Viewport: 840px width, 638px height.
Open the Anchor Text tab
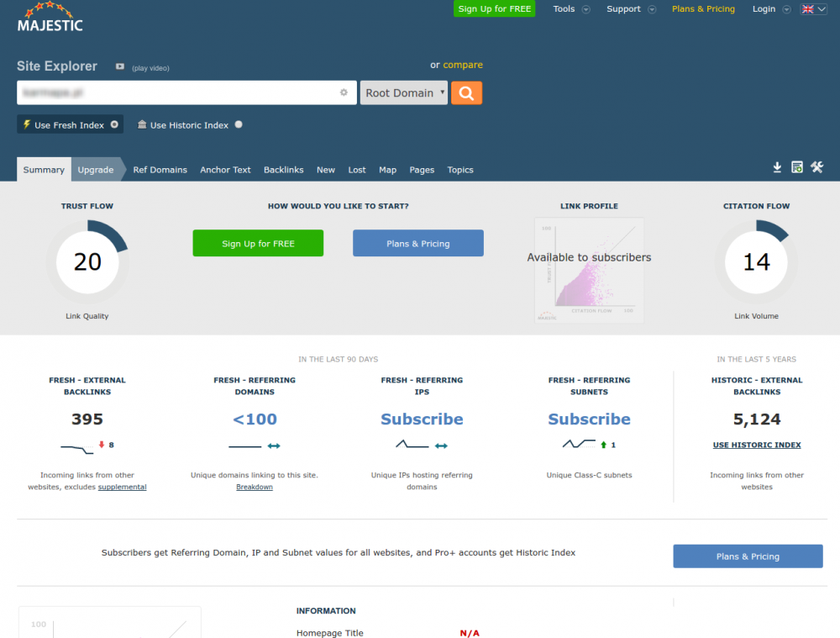225,170
